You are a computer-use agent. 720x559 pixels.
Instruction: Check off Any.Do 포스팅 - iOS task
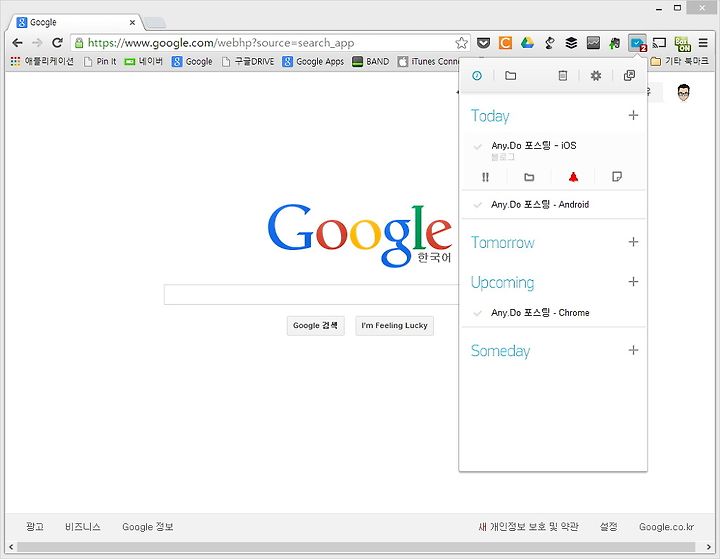[x=478, y=147]
